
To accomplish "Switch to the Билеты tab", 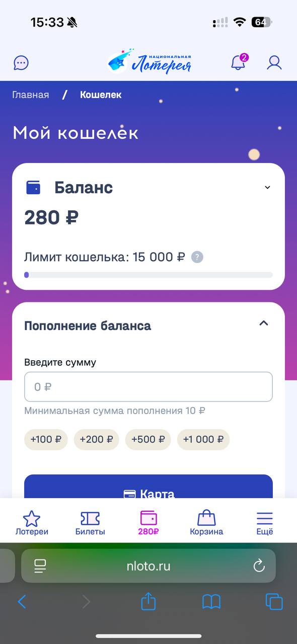I will tap(90, 523).
